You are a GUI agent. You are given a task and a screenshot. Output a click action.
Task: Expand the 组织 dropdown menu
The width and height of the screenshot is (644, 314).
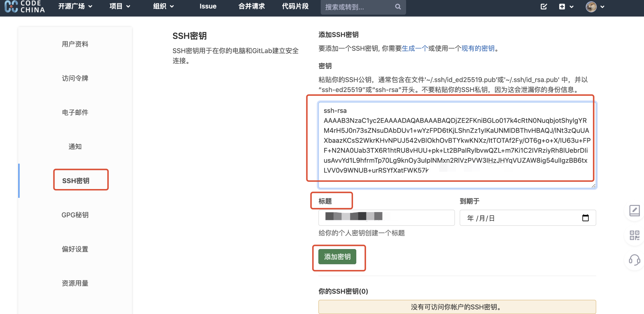click(x=163, y=6)
